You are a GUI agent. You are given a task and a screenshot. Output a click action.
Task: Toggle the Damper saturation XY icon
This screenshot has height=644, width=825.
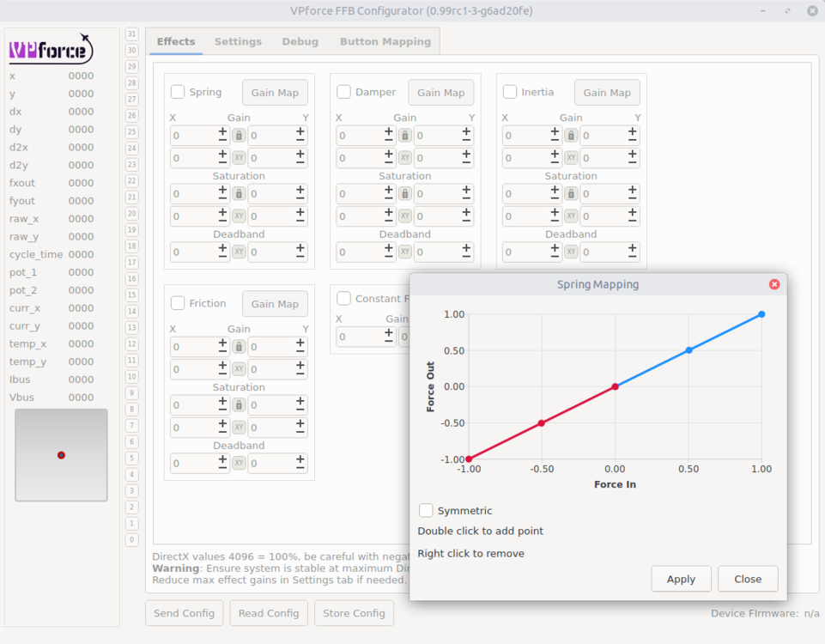click(x=405, y=216)
